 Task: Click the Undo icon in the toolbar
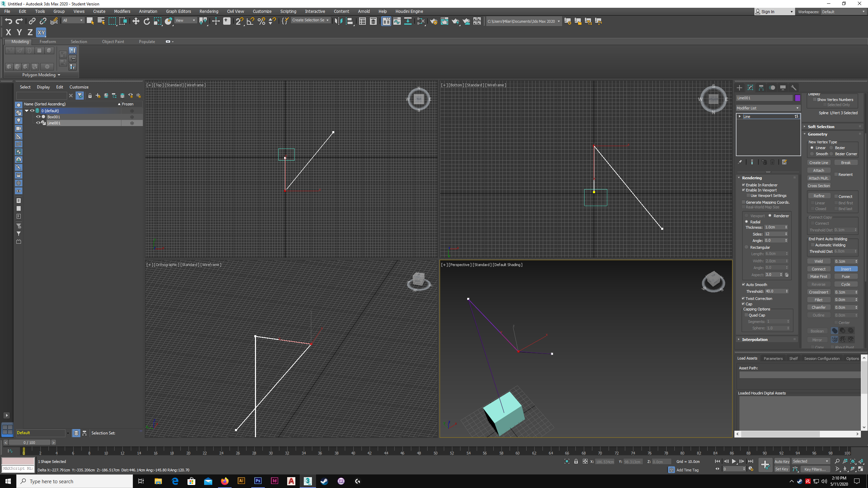tap(8, 21)
